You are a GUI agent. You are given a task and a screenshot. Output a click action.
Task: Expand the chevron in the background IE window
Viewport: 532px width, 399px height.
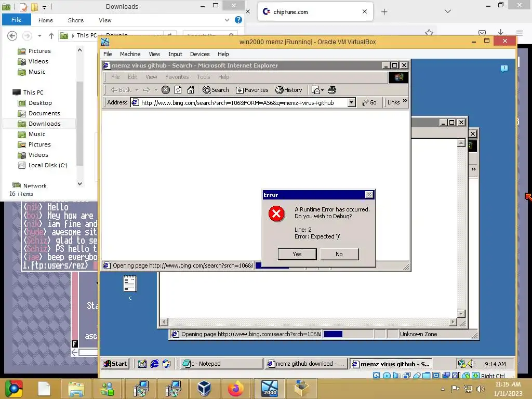click(473, 169)
